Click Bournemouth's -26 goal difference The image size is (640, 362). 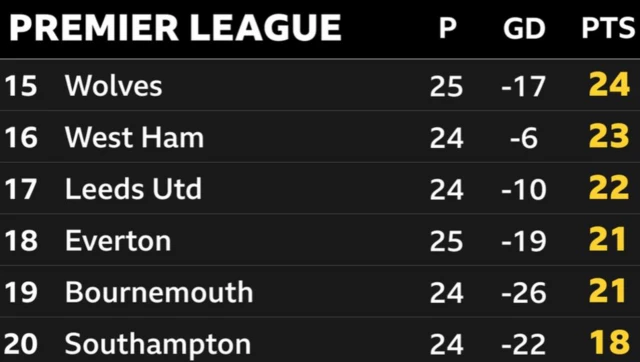click(x=524, y=293)
